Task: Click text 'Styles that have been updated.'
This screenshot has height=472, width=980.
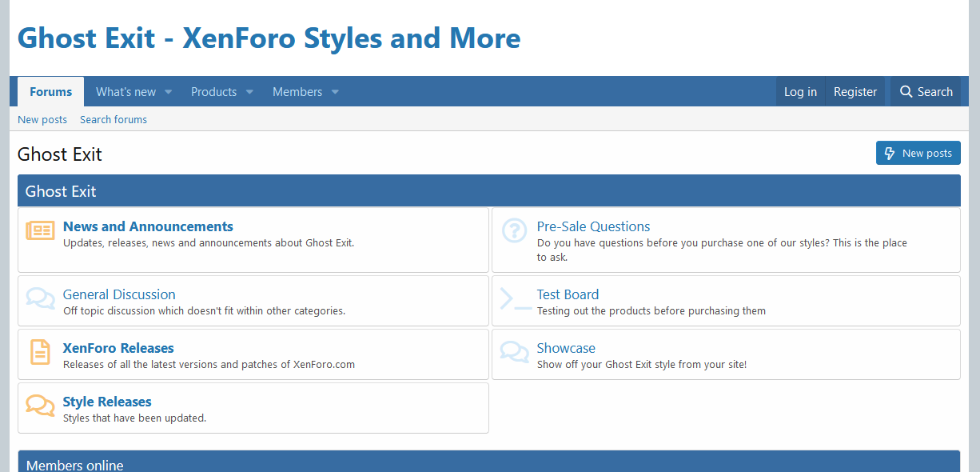Action: point(134,418)
